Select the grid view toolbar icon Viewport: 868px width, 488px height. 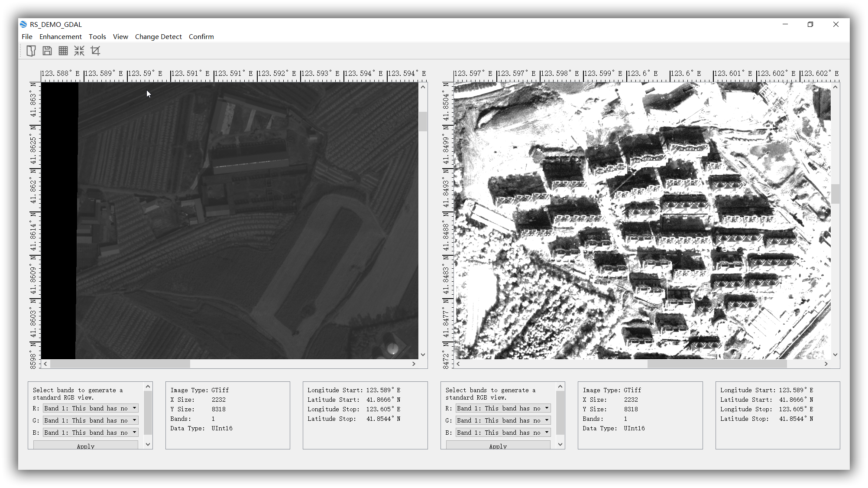63,51
